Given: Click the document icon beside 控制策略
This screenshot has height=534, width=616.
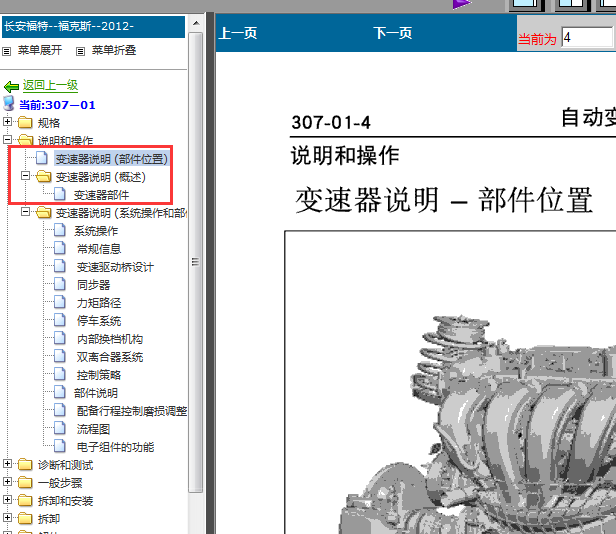Looking at the screenshot, I should (60, 374).
